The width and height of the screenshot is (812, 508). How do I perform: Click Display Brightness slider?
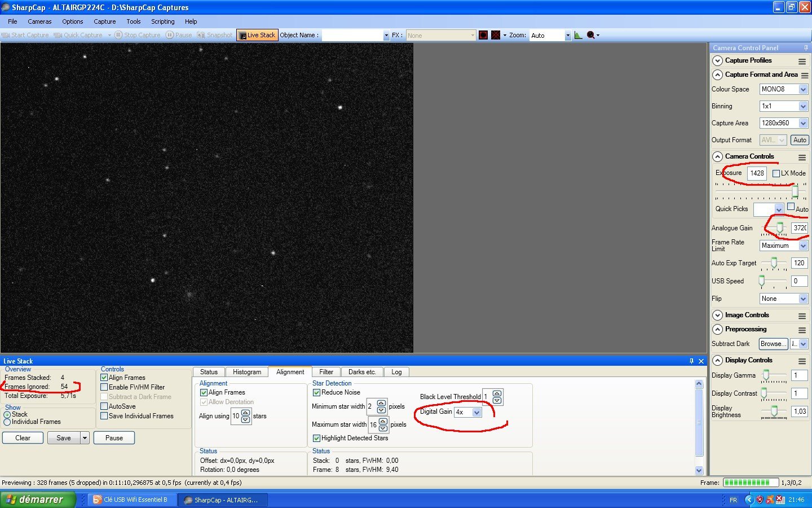774,411
